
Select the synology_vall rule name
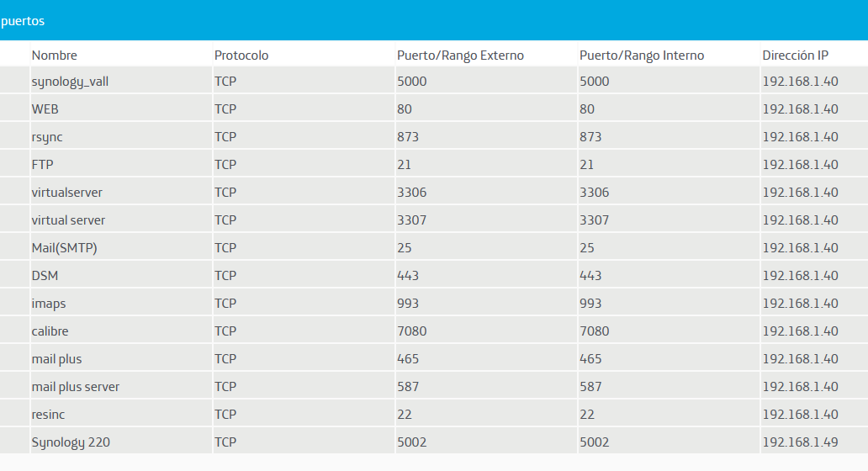tap(70, 82)
